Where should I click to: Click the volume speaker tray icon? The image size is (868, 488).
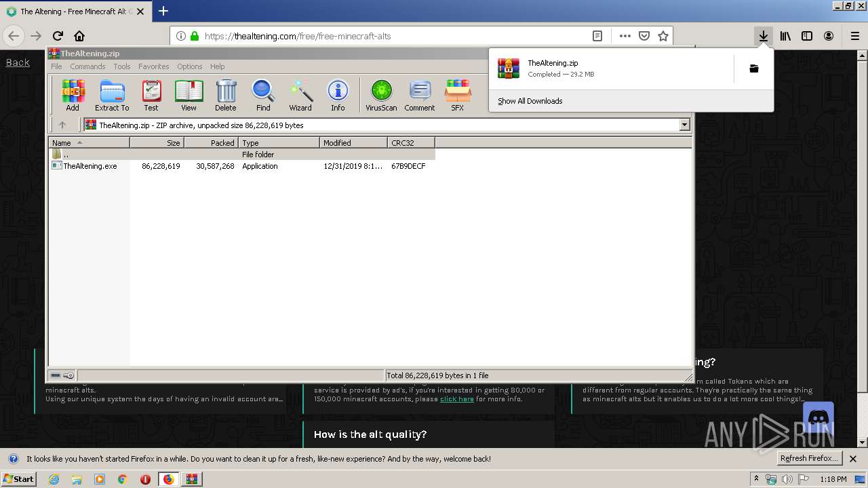[x=787, y=479]
